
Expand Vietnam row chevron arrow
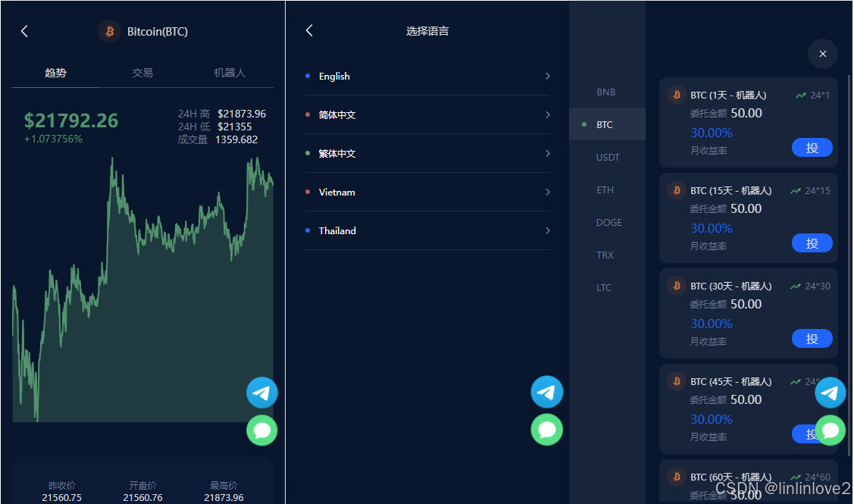[x=548, y=192]
